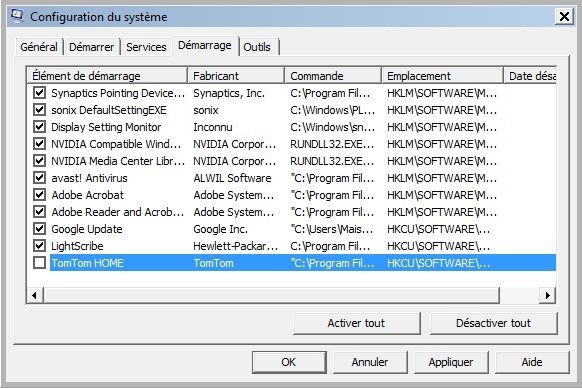Uncheck Synaptics Pointing Device startup item
The image size is (582, 388).
click(x=39, y=93)
